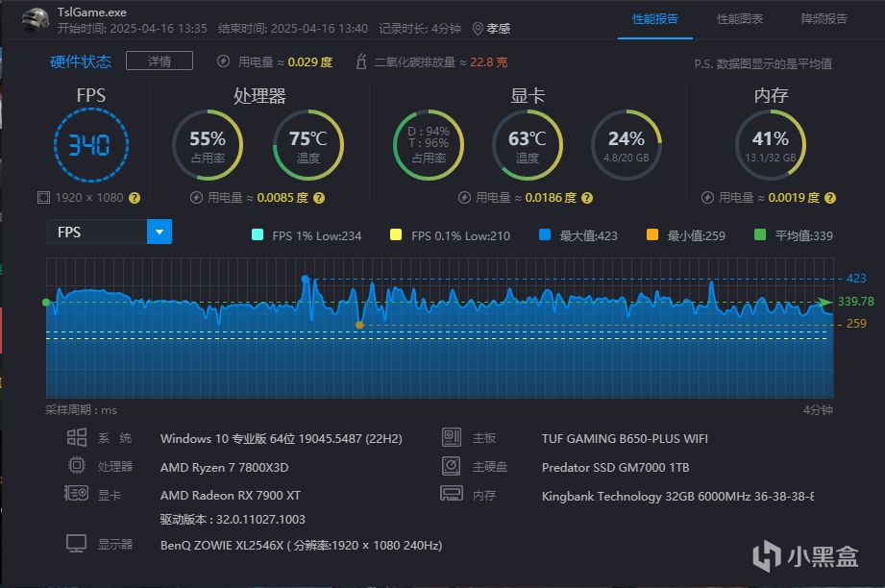Click the carbon dioxide emission bottle icon

point(361,61)
